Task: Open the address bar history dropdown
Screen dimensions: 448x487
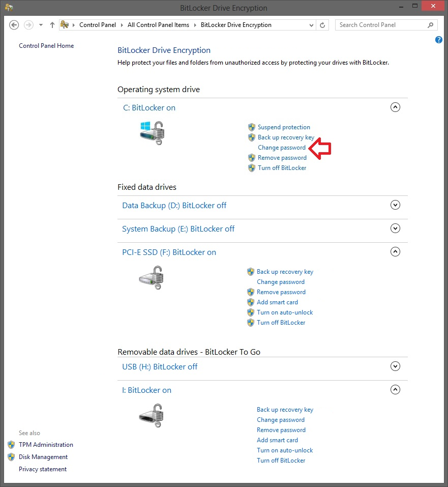Action: (x=311, y=25)
